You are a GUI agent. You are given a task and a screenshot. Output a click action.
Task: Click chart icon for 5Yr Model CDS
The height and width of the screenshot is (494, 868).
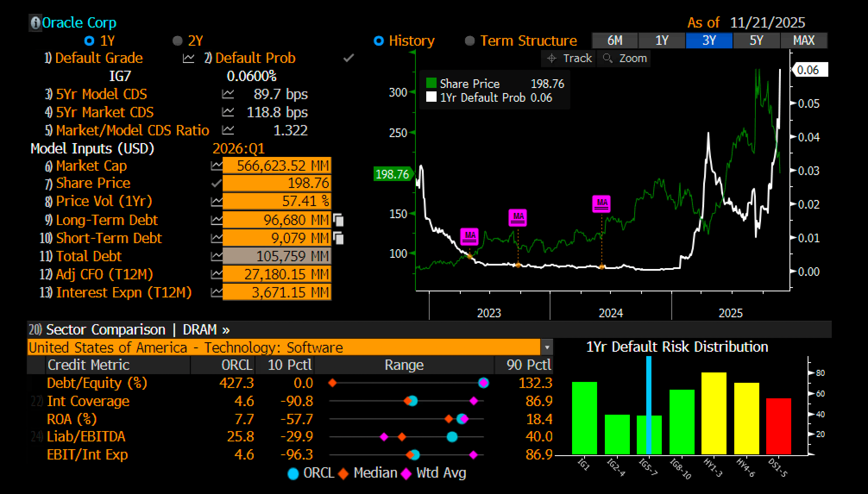[x=228, y=94]
